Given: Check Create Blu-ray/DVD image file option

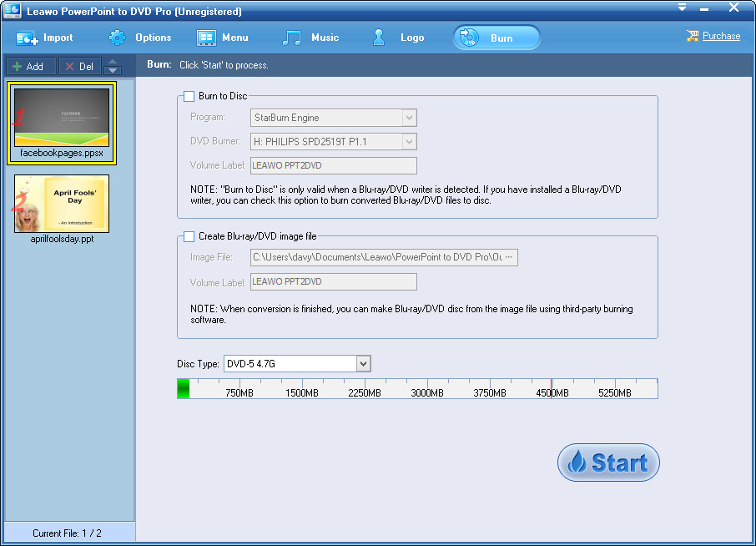Looking at the screenshot, I should coord(189,236).
